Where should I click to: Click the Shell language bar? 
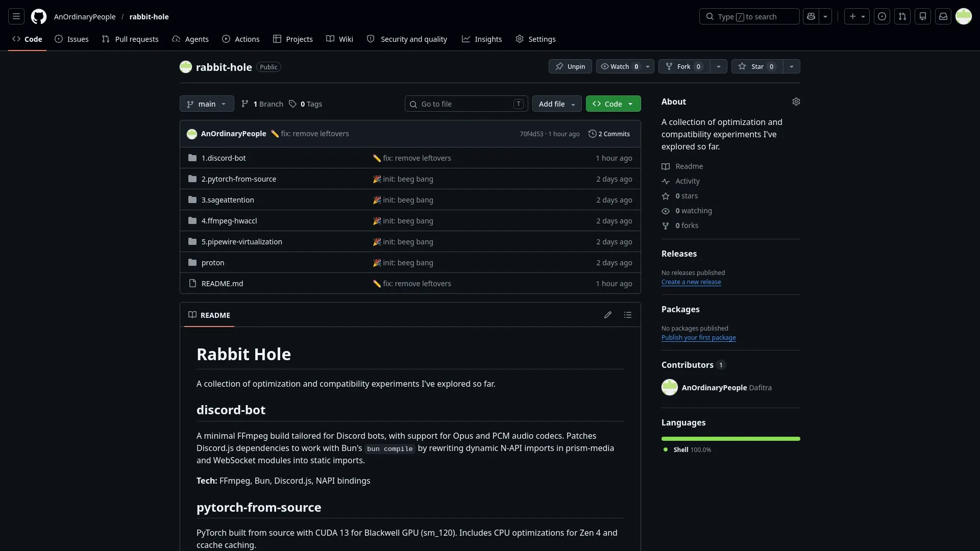(731, 439)
